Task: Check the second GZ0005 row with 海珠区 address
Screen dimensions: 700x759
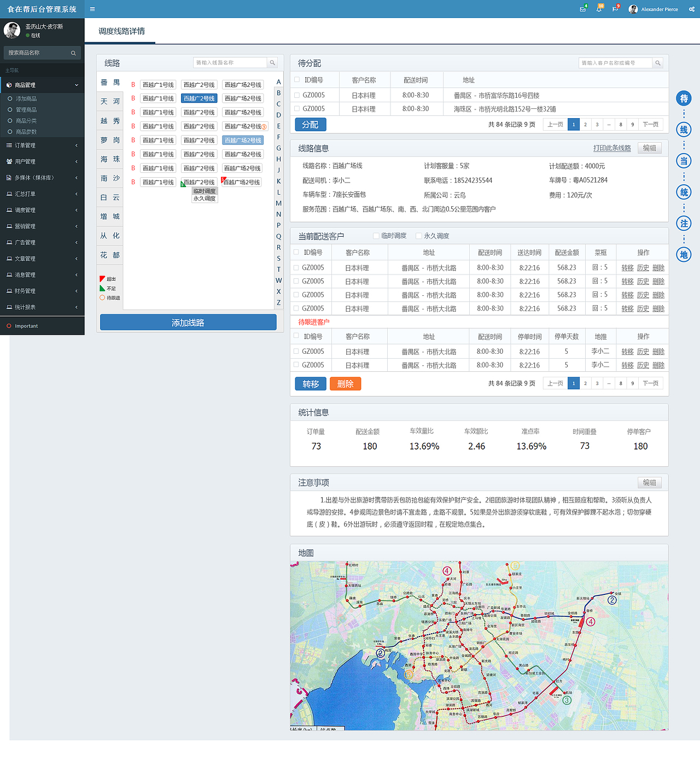Action: coord(297,109)
